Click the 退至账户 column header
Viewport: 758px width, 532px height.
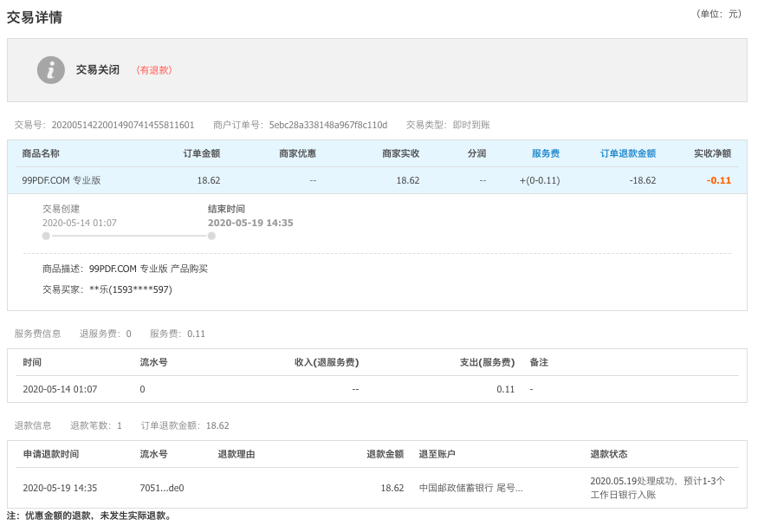tap(437, 455)
